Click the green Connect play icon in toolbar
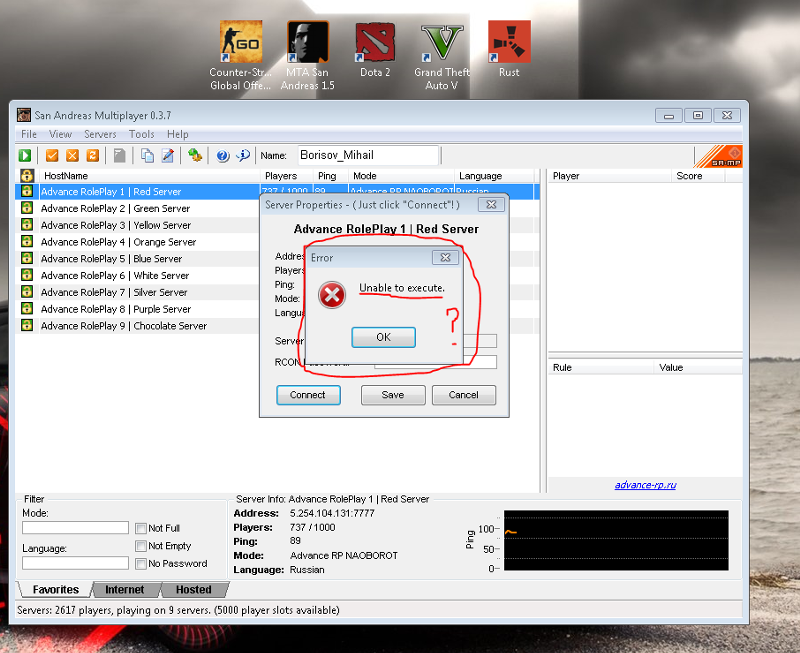The height and width of the screenshot is (653, 800). [x=25, y=155]
